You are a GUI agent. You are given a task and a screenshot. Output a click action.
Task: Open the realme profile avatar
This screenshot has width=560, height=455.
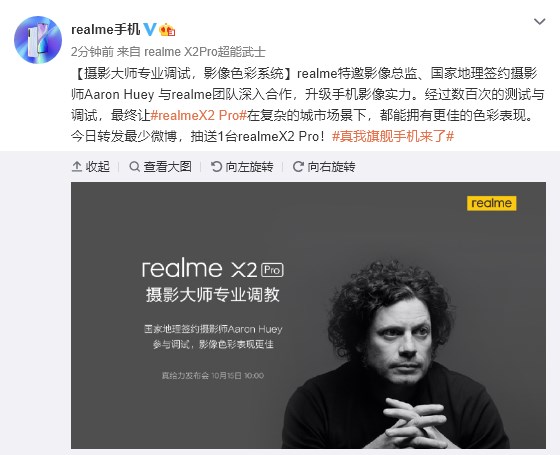(38, 40)
